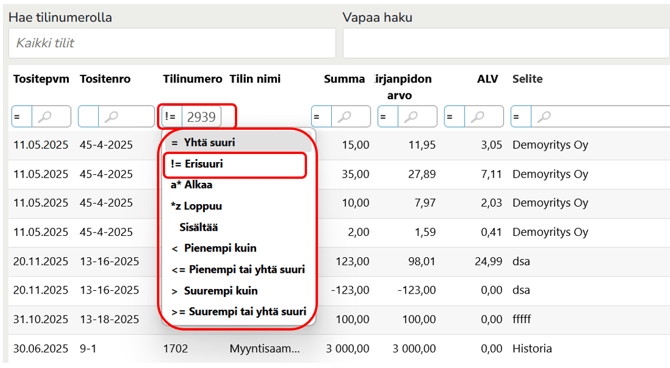Click the Selite filter search field
The width and height of the screenshot is (670, 368).
pos(600,117)
